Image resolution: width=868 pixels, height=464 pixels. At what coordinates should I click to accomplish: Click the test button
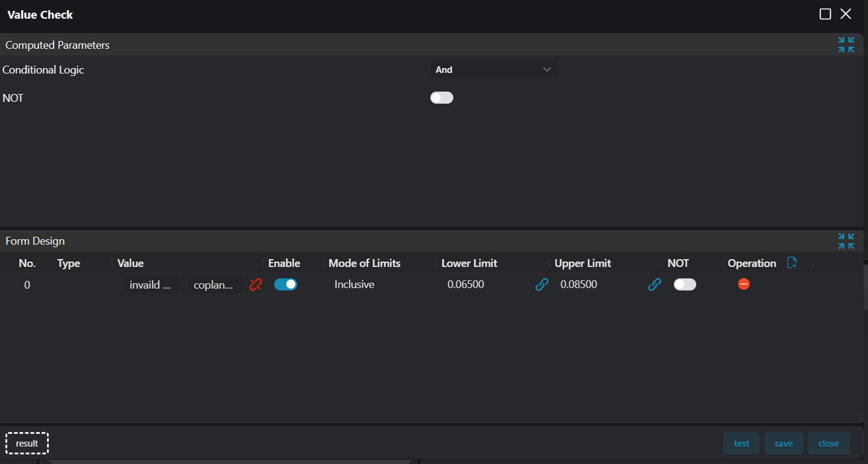click(x=741, y=444)
